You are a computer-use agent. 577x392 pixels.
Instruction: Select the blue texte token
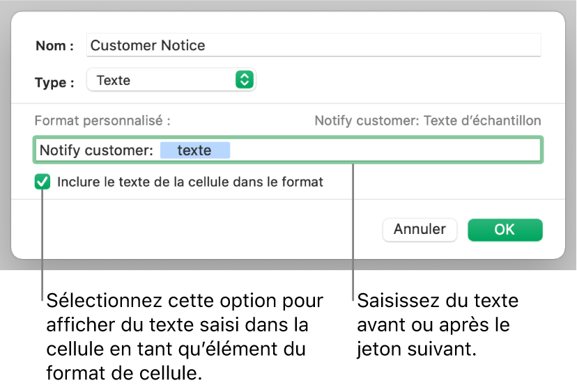coord(194,150)
